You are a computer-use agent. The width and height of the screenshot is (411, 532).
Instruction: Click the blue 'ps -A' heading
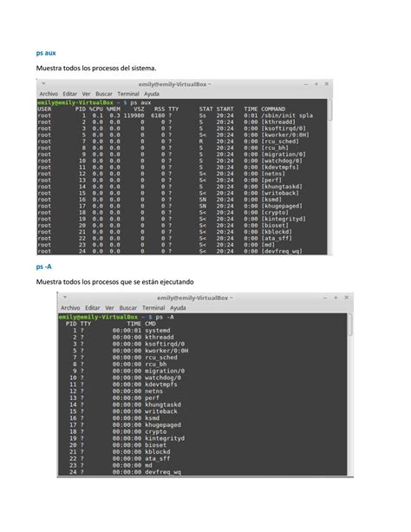click(43, 266)
